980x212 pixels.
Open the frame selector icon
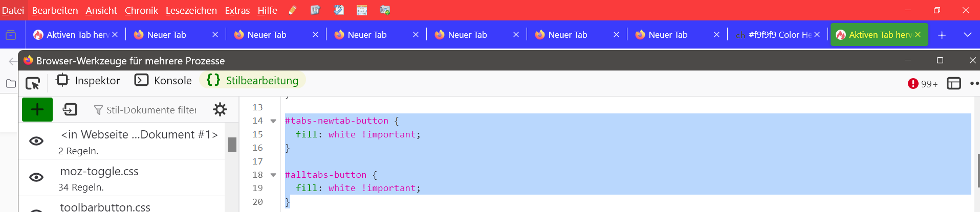point(954,83)
